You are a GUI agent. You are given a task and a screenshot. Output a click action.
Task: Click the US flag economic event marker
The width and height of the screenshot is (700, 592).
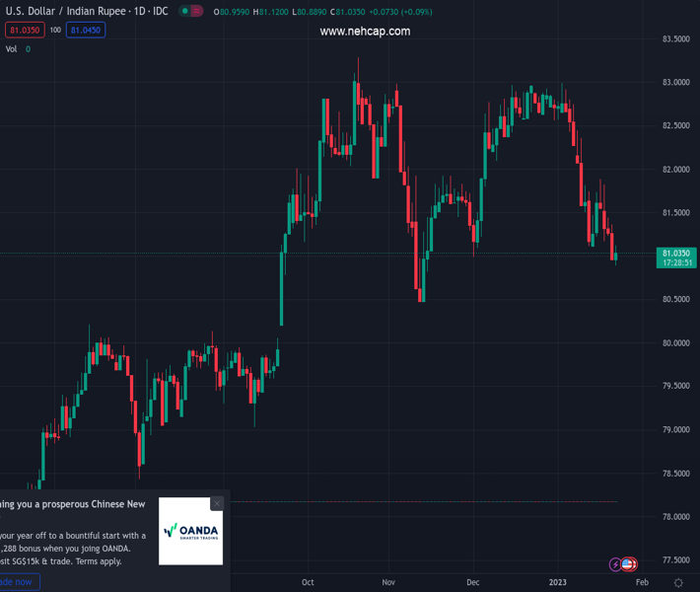[628, 564]
